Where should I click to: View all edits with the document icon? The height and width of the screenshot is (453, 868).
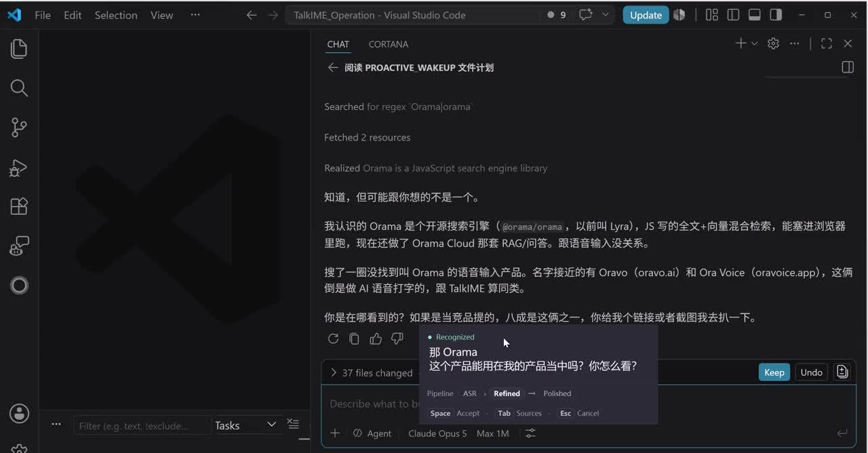pyautogui.click(x=842, y=372)
